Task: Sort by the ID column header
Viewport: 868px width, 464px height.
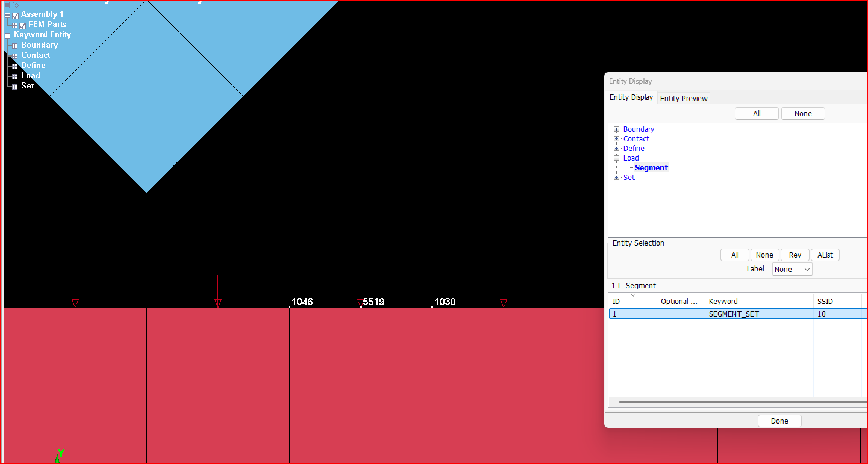Action: (x=632, y=301)
